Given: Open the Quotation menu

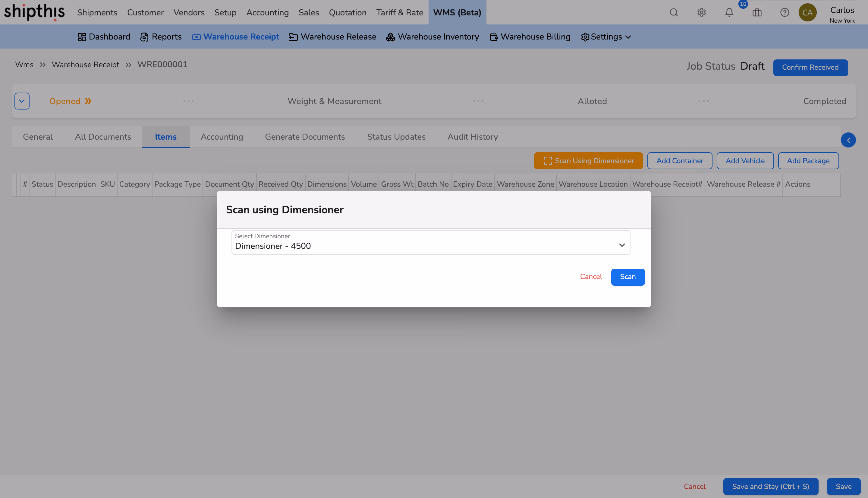Looking at the screenshot, I should tap(348, 13).
